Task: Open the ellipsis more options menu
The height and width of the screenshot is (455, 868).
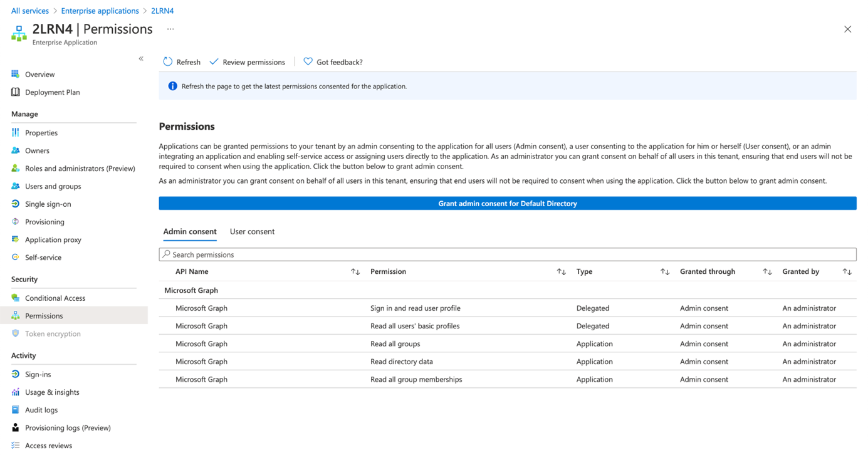Action: 170,29
